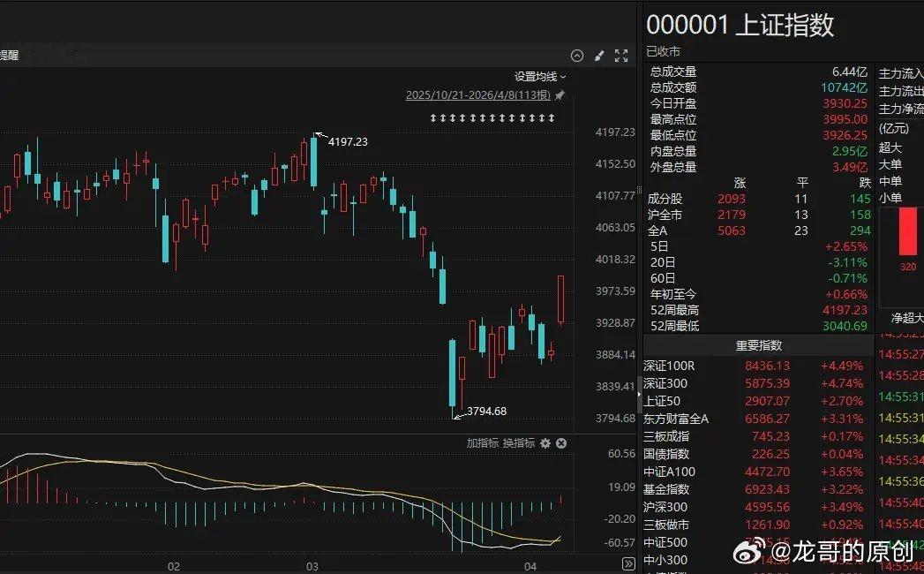Enter fullscreen using the expand arrows icon

[x=620, y=56]
